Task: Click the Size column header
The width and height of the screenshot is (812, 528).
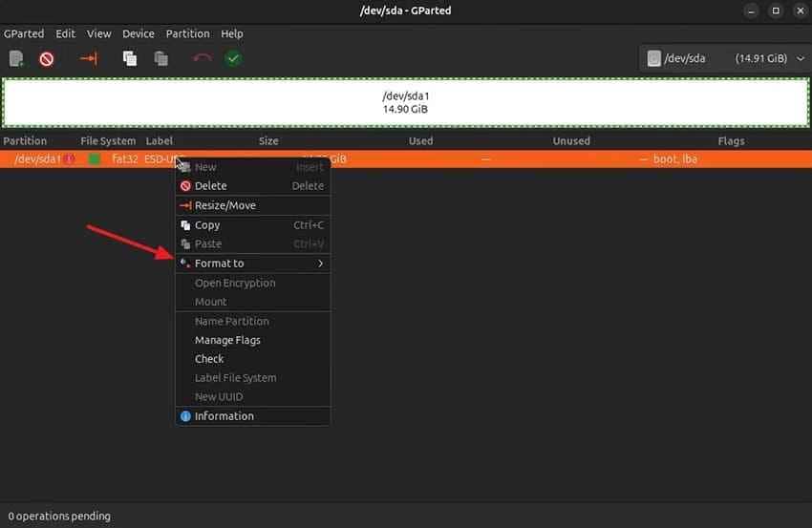Action: [268, 140]
